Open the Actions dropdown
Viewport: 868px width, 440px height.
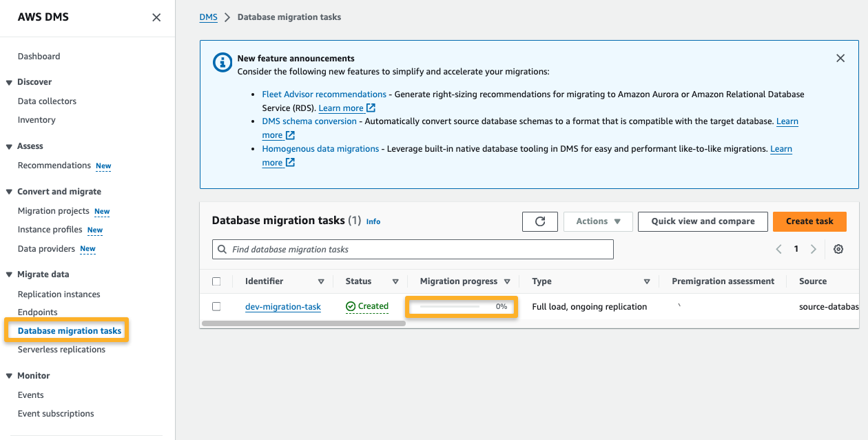(597, 221)
